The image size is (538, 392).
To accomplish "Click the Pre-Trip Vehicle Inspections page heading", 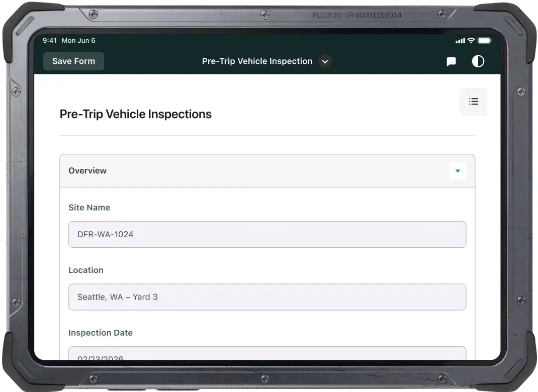I will pyautogui.click(x=135, y=114).
